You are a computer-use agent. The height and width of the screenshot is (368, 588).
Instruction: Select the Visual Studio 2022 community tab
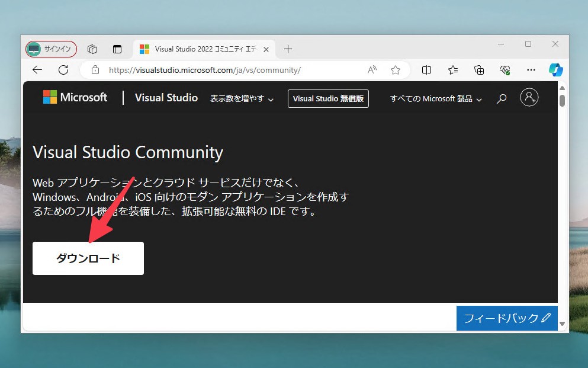[204, 49]
